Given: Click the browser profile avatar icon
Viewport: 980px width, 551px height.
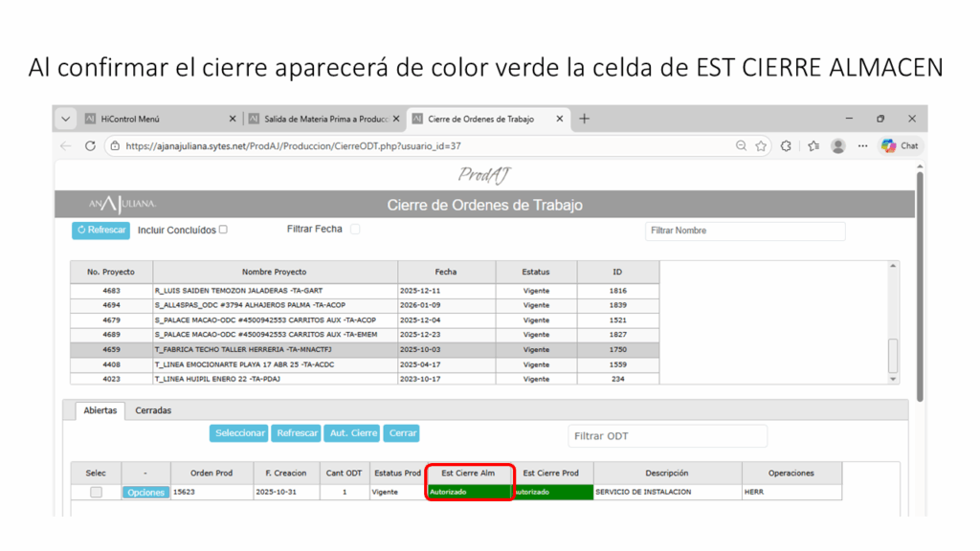Looking at the screenshot, I should coord(838,146).
